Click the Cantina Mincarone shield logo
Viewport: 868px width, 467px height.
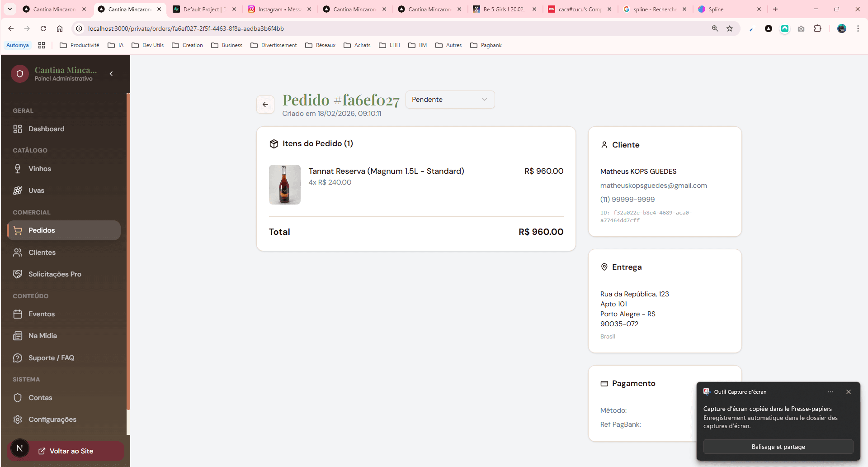[20, 74]
